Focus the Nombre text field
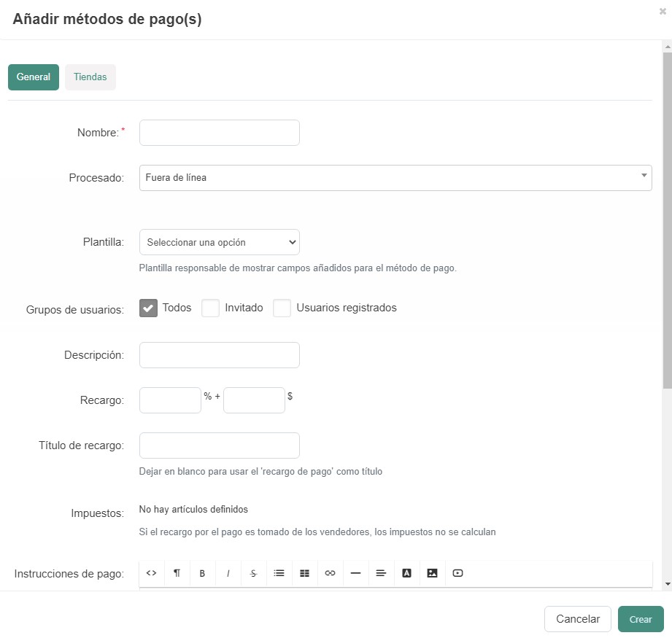 tap(219, 133)
